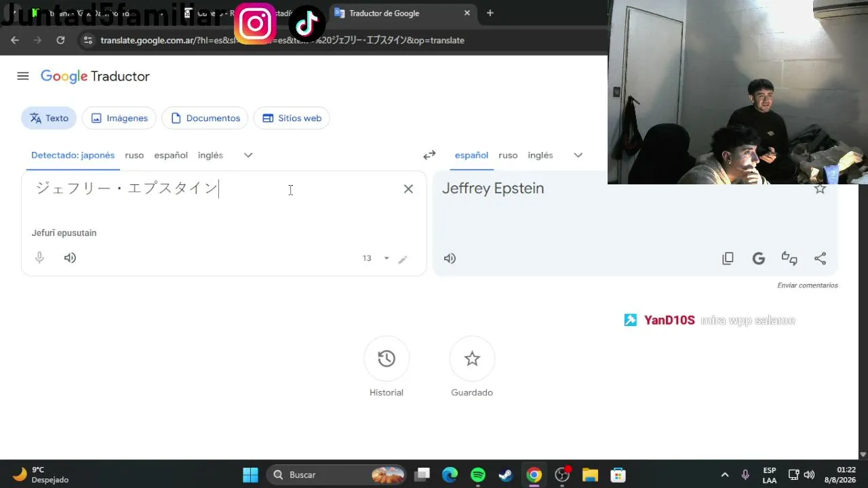Go back with the browser back arrow
This screenshot has height=488, width=868.
pos(15,40)
